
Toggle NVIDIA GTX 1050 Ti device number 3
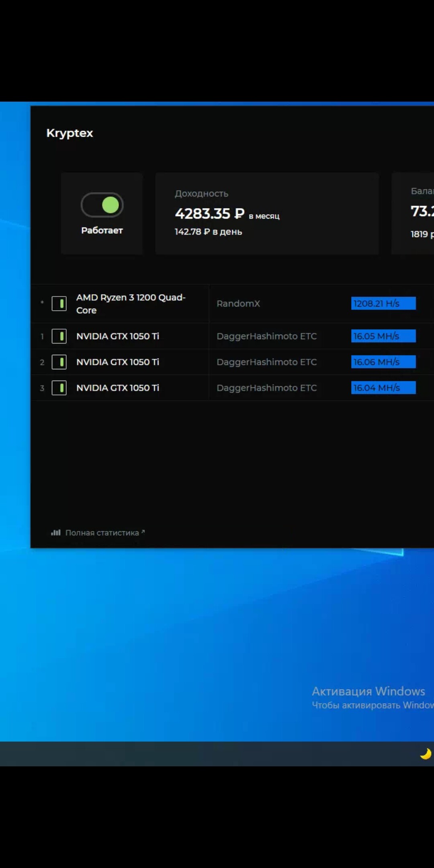[x=59, y=388]
